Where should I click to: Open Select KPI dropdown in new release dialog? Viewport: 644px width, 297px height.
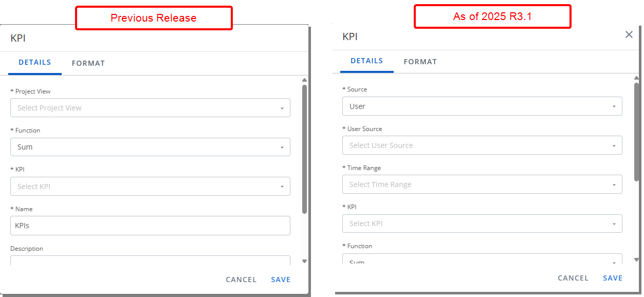point(482,224)
